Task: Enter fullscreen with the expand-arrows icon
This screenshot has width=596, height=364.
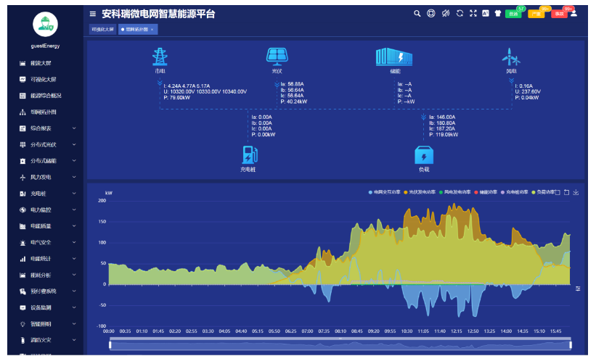Action: 473,14
